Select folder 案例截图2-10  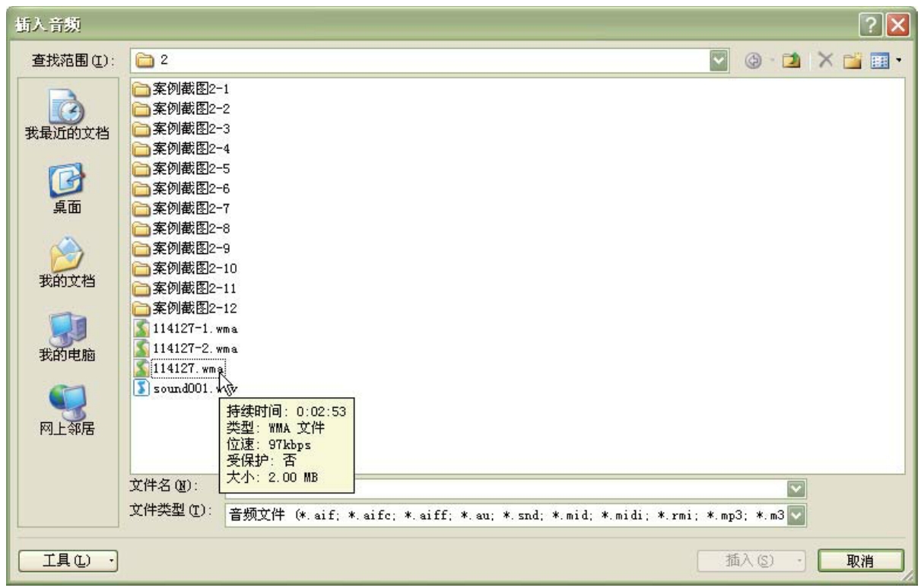click(185, 268)
